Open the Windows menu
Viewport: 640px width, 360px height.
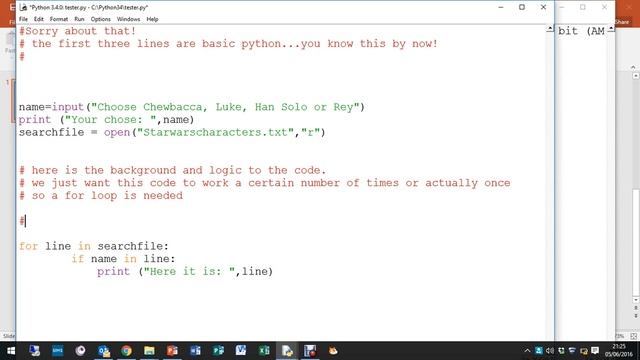tap(128, 19)
